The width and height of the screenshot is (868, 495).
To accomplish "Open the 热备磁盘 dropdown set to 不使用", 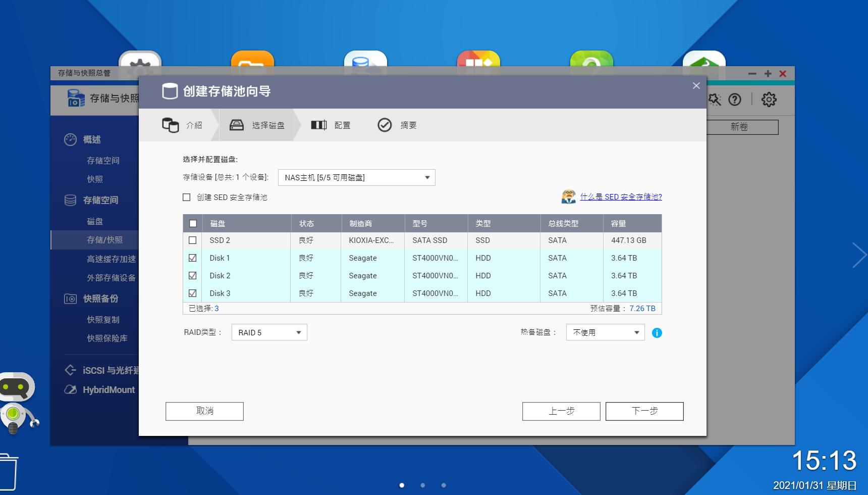I will tap(605, 332).
